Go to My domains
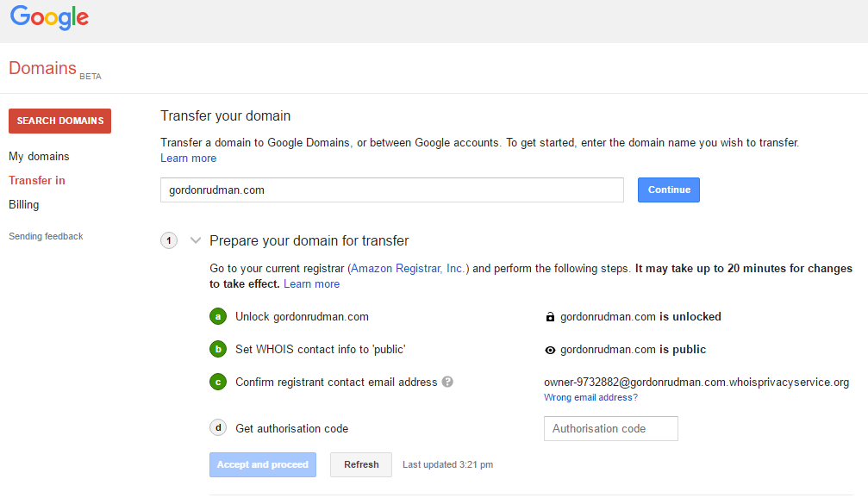Viewport: 868px width, 504px height. 39,157
